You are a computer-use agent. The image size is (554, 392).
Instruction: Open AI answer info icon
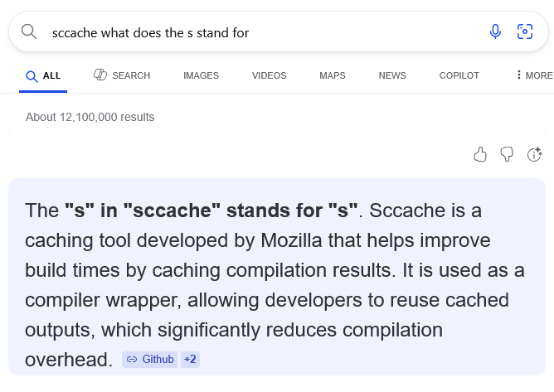(x=534, y=154)
